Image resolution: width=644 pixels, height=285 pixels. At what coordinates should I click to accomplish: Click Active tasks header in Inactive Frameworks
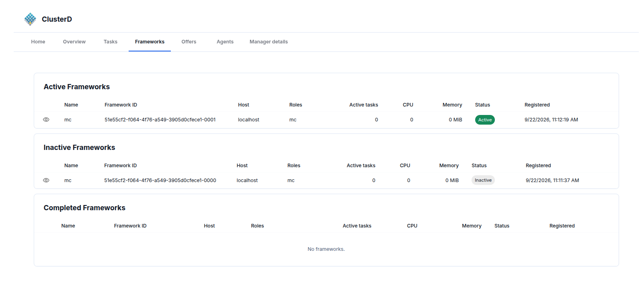[x=361, y=166]
